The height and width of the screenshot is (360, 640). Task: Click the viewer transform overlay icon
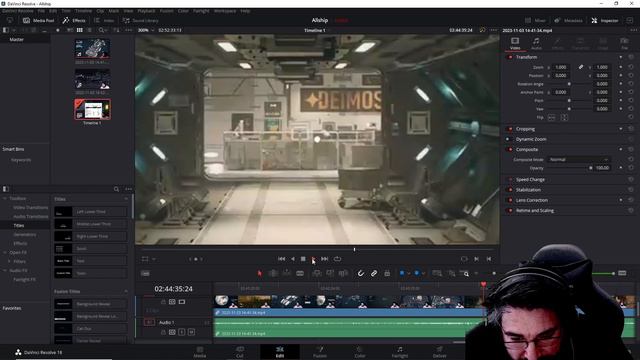tap(145, 259)
